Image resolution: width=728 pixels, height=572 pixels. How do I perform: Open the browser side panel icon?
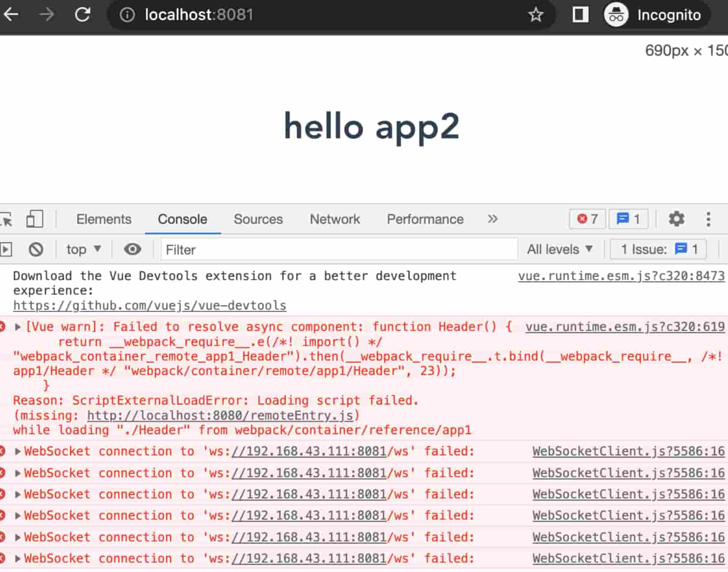580,15
